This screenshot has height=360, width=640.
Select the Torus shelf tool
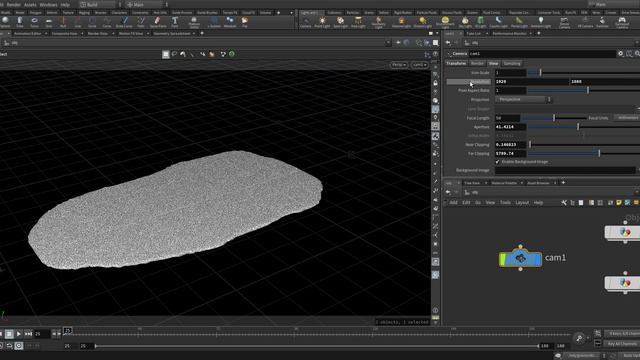tap(34, 22)
